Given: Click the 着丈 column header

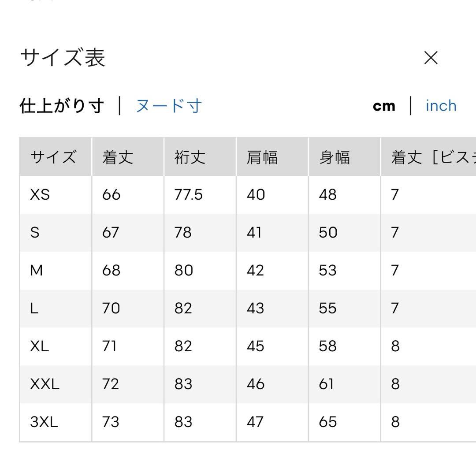Looking at the screenshot, I should click(118, 157).
